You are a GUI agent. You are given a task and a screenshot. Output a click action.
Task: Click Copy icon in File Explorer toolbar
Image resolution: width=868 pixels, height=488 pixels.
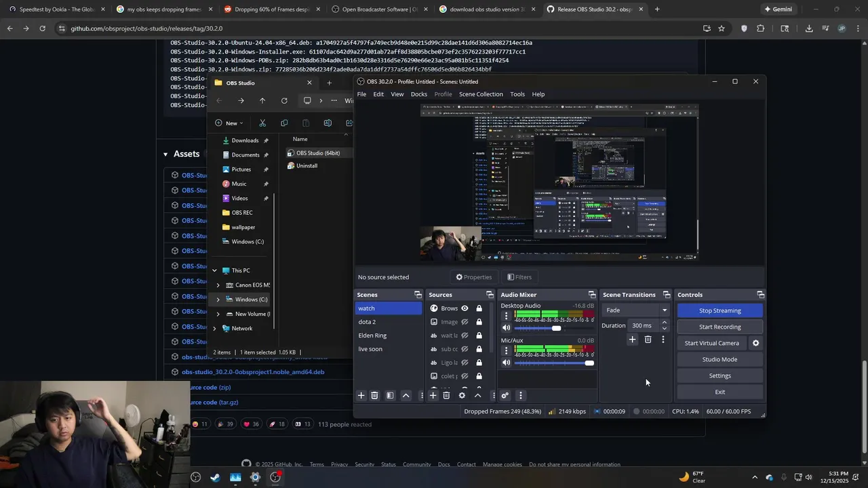pyautogui.click(x=284, y=123)
